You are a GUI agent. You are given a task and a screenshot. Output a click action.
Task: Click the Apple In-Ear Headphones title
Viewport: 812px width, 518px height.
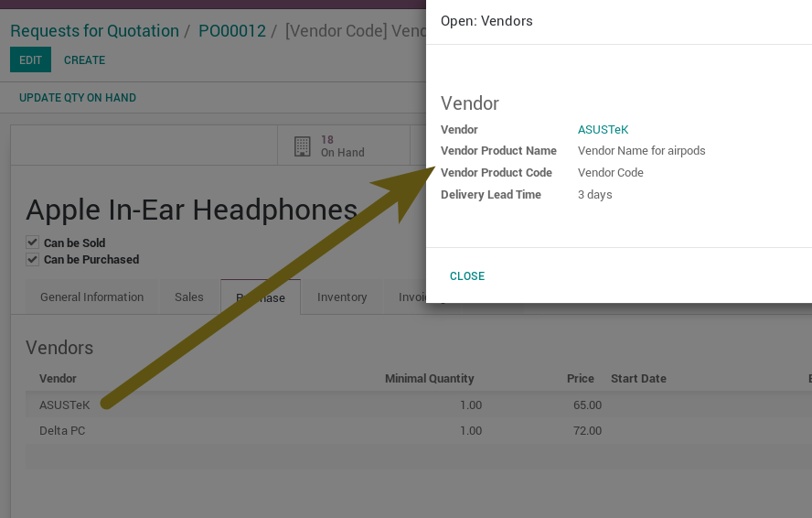pos(192,210)
